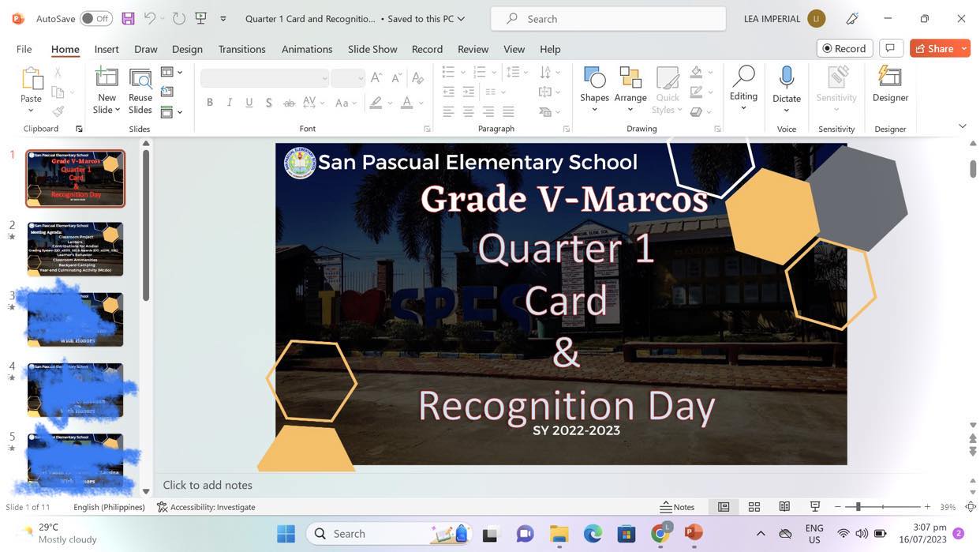Toggle AutoSave switch
980x552 pixels.
(96, 18)
